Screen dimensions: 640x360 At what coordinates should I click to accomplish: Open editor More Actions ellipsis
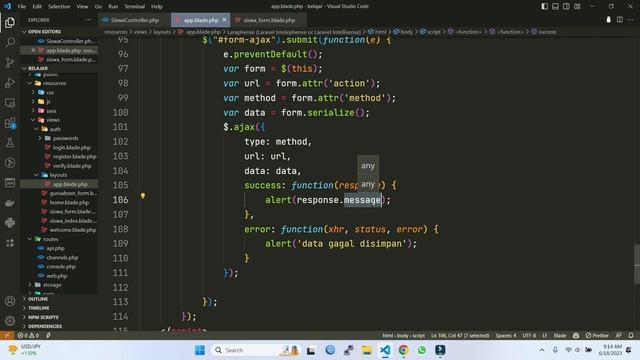pyautogui.click(x=631, y=20)
